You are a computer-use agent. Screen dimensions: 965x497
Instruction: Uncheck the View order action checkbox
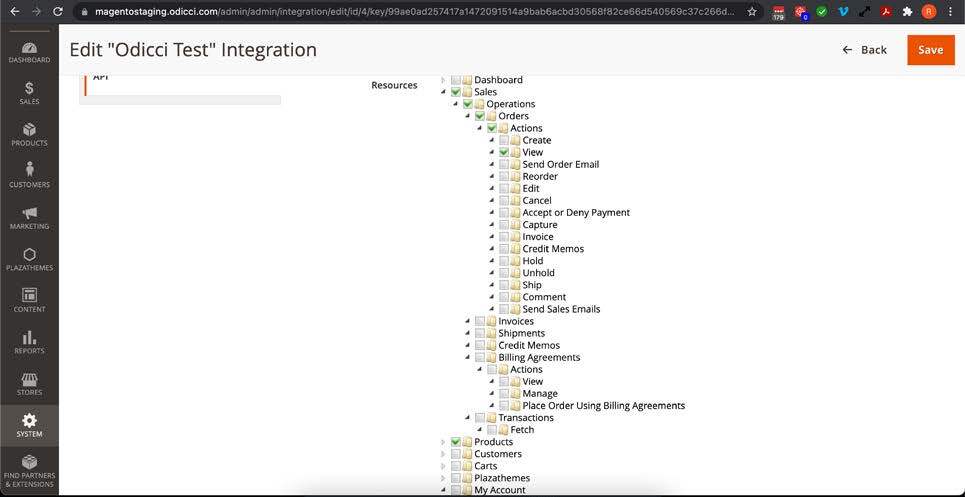504,153
